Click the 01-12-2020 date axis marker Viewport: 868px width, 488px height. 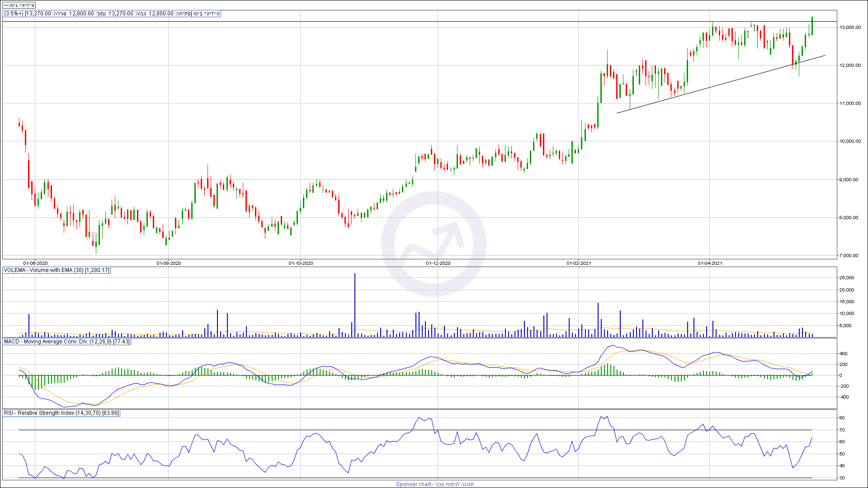click(438, 263)
